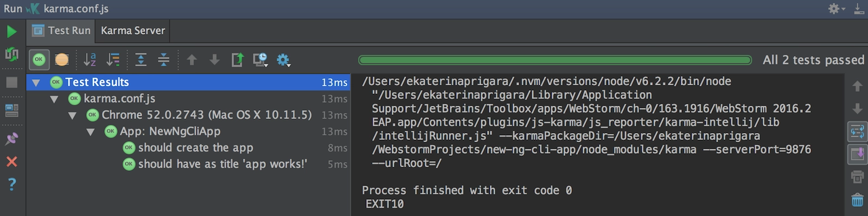Viewport: 868px width, 216px height.
Task: Print the console output
Action: click(857, 177)
